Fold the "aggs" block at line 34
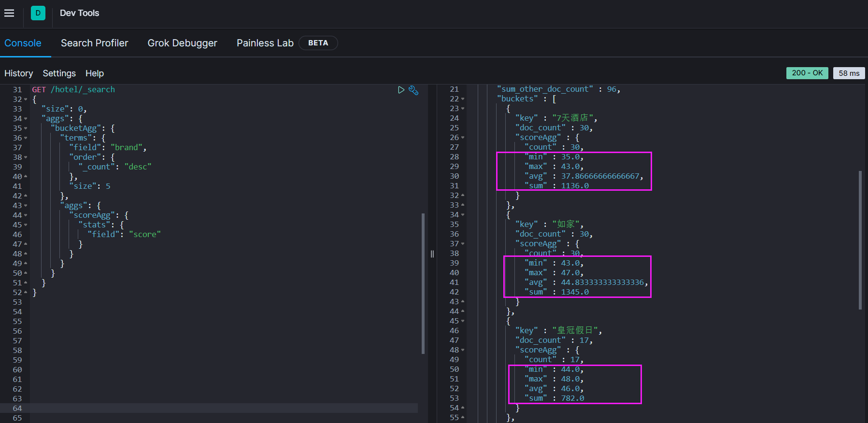 [x=26, y=119]
